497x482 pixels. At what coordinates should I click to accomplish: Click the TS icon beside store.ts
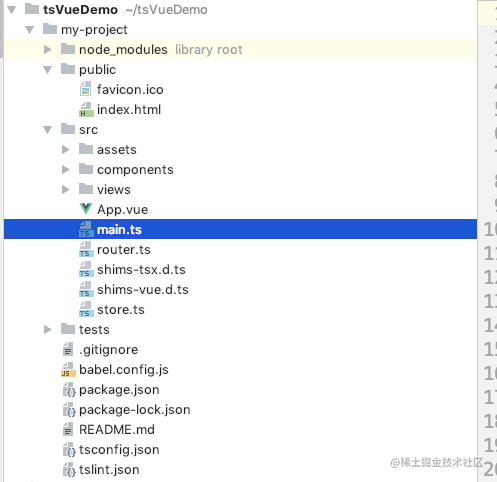pyautogui.click(x=86, y=309)
